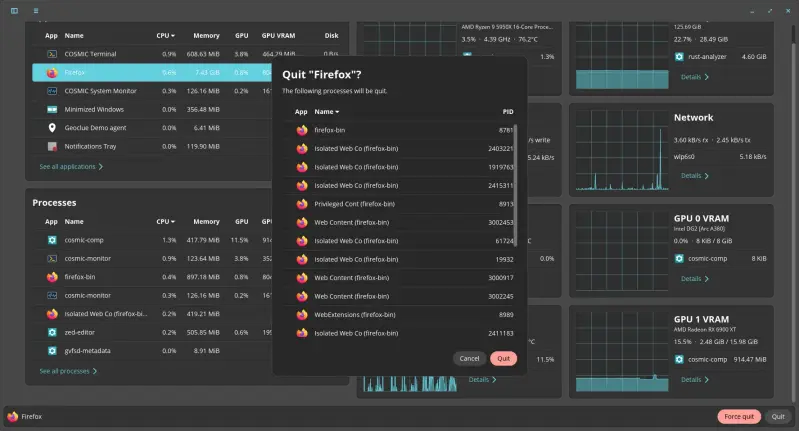Open Details link beneath the bottom CPU graph
Viewport: 799px width, 431px height.
(x=482, y=380)
